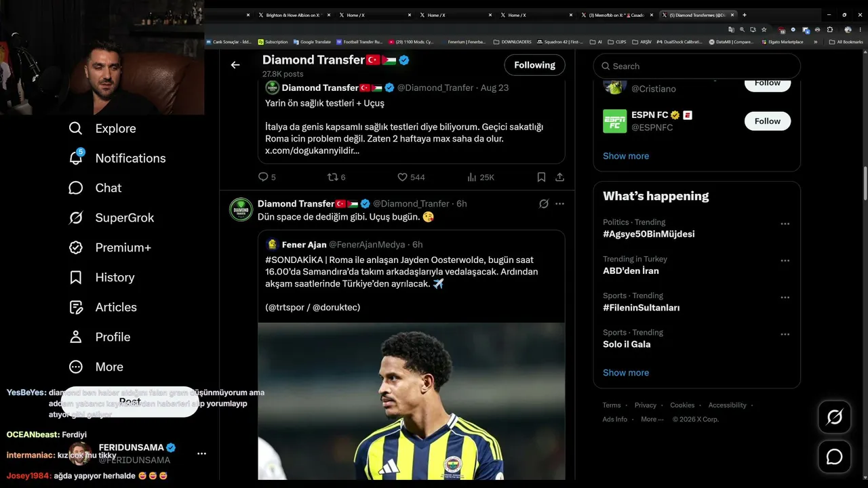868x488 pixels.
Task: Open the All Bookmarks folder
Action: point(846,42)
